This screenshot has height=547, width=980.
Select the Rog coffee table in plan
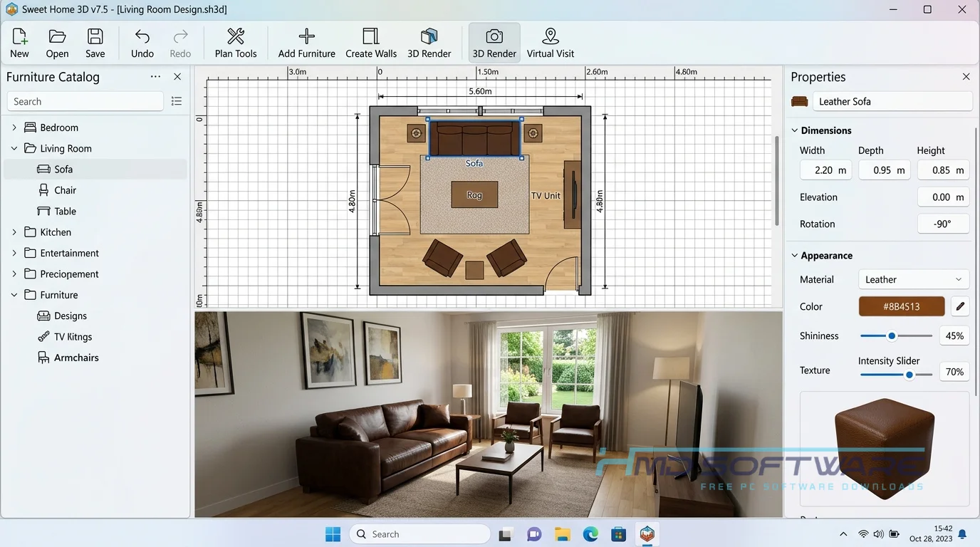(474, 195)
